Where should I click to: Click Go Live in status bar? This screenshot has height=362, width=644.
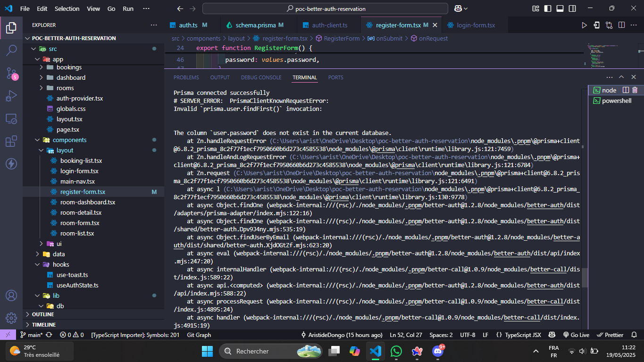click(576, 335)
